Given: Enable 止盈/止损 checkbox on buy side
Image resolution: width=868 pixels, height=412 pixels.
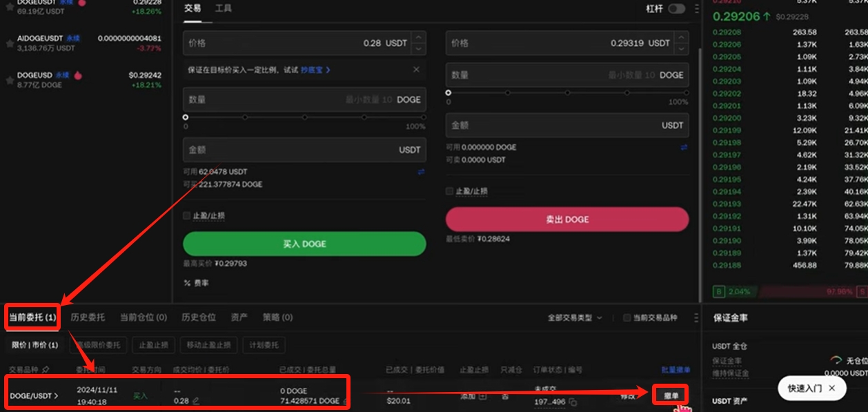Looking at the screenshot, I should (186, 216).
